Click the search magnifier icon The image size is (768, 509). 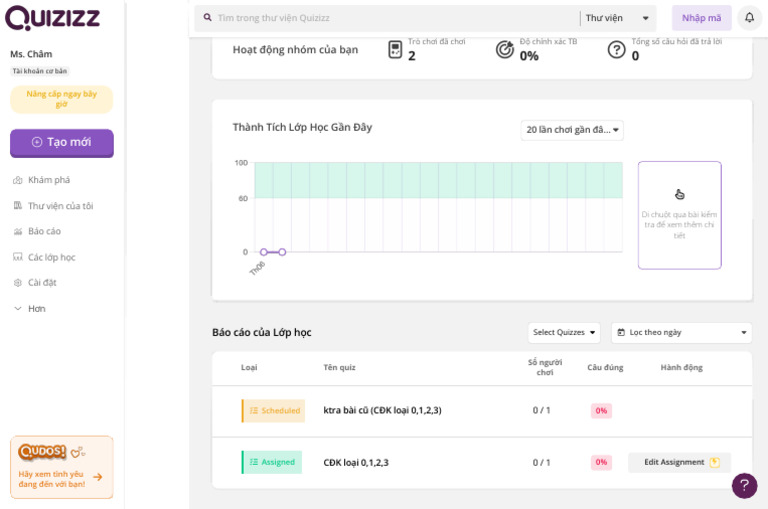tap(208, 18)
